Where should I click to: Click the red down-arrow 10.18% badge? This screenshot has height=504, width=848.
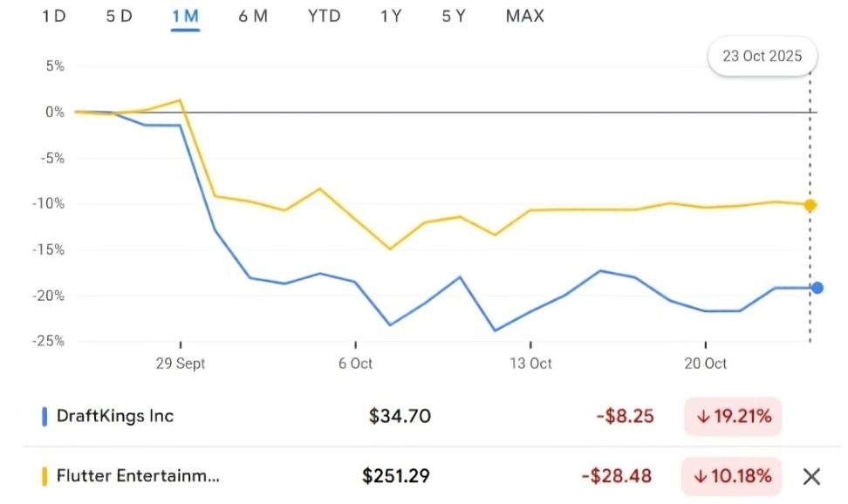click(733, 476)
